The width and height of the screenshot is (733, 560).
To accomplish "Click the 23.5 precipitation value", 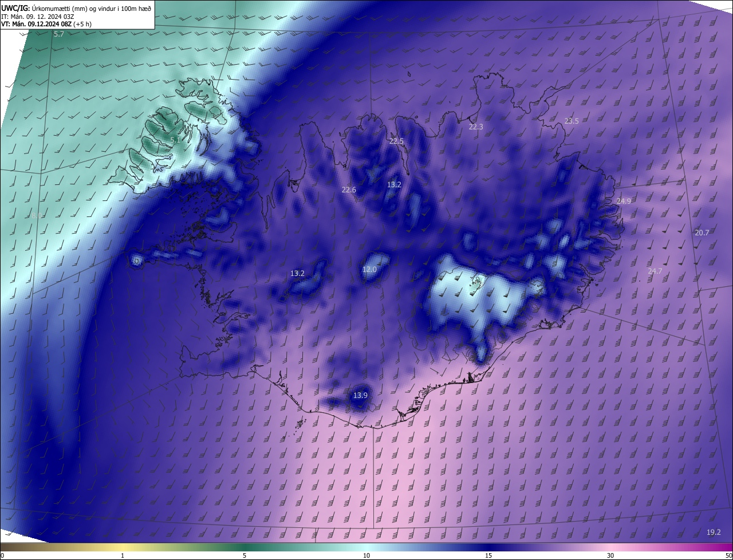I will click(x=572, y=121).
